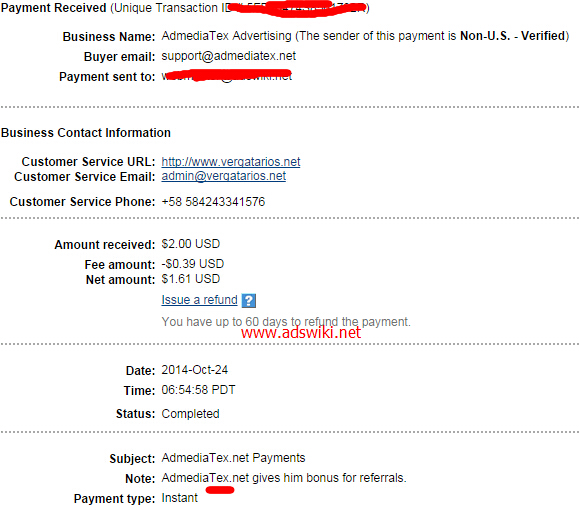Screen dimensions: 579x510
Task: Click the Business Contact Information heading
Action: tap(86, 133)
